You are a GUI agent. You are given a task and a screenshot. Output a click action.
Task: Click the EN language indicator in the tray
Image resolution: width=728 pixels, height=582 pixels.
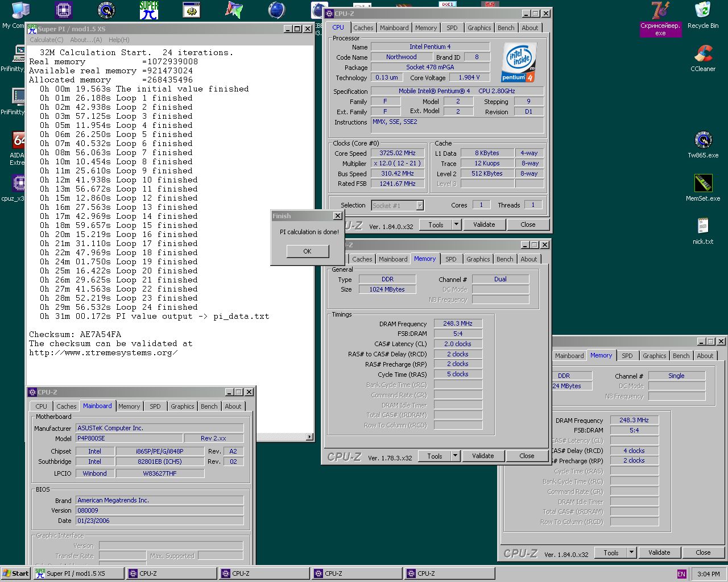681,574
